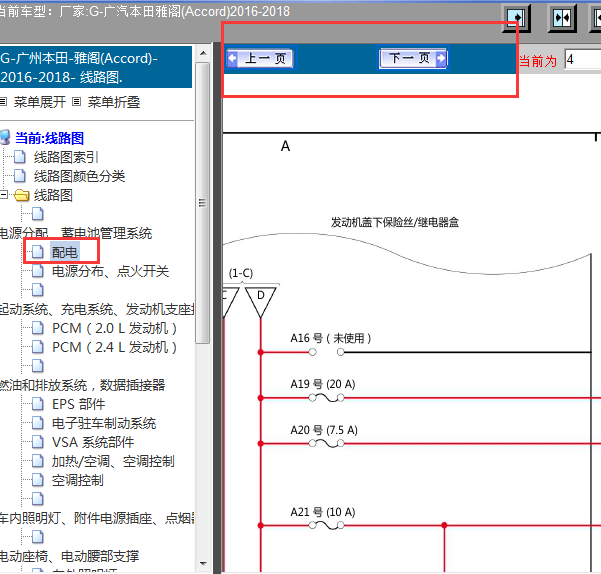Collapse the 线路图 folder node
601x574 pixels.
pos(3,195)
